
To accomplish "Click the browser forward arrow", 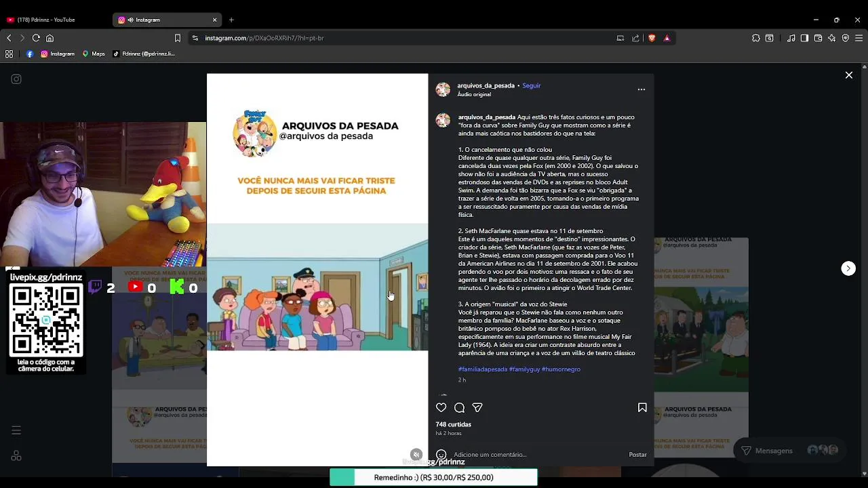I will (x=22, y=38).
